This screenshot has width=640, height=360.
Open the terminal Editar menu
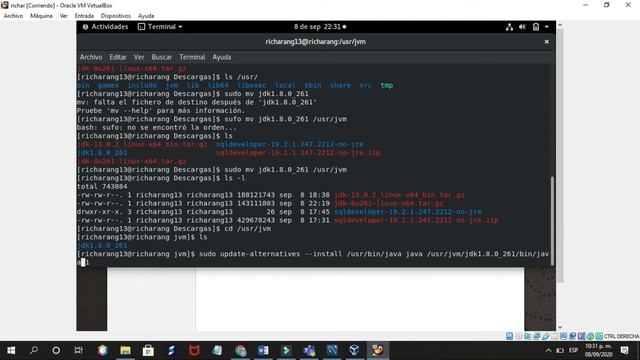pyautogui.click(x=118, y=57)
